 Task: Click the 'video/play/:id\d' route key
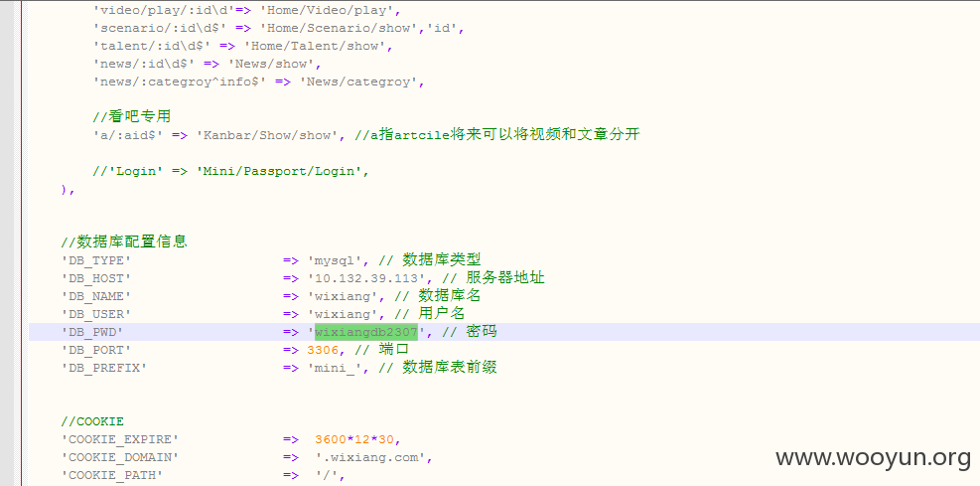point(163,10)
